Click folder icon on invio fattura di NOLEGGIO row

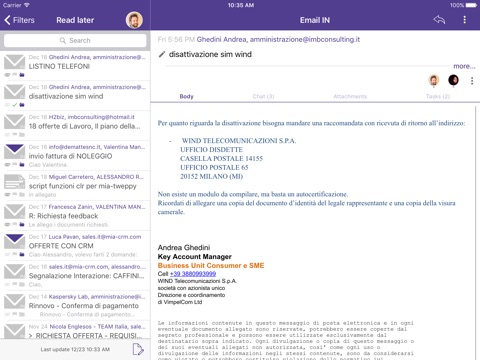pos(22,165)
